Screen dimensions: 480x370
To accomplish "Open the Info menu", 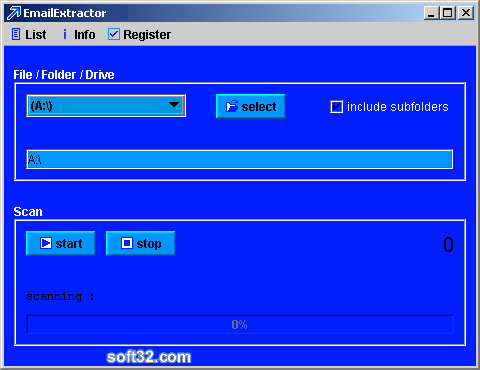I will [x=79, y=34].
